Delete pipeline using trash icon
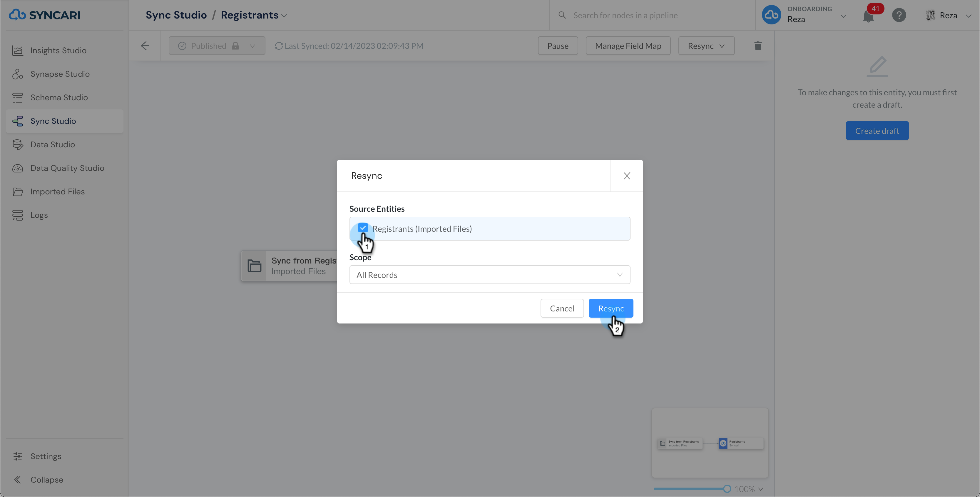Screen dimensions: 980x497 pos(758,46)
